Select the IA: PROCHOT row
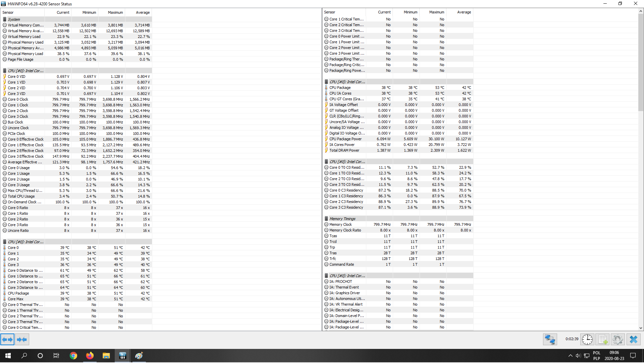Image resolution: width=644 pixels, height=363 pixels. [398, 281]
